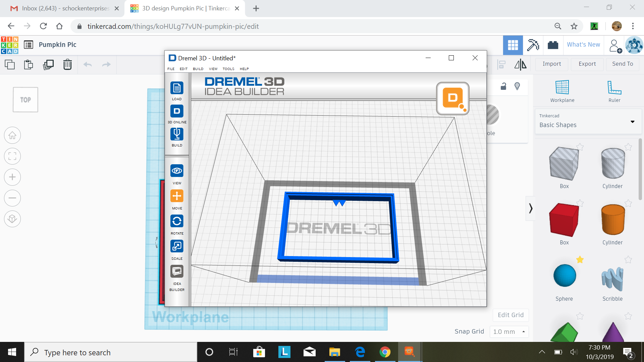The height and width of the screenshot is (362, 644).
Task: Click the trash delete icon
Action: 67,64
